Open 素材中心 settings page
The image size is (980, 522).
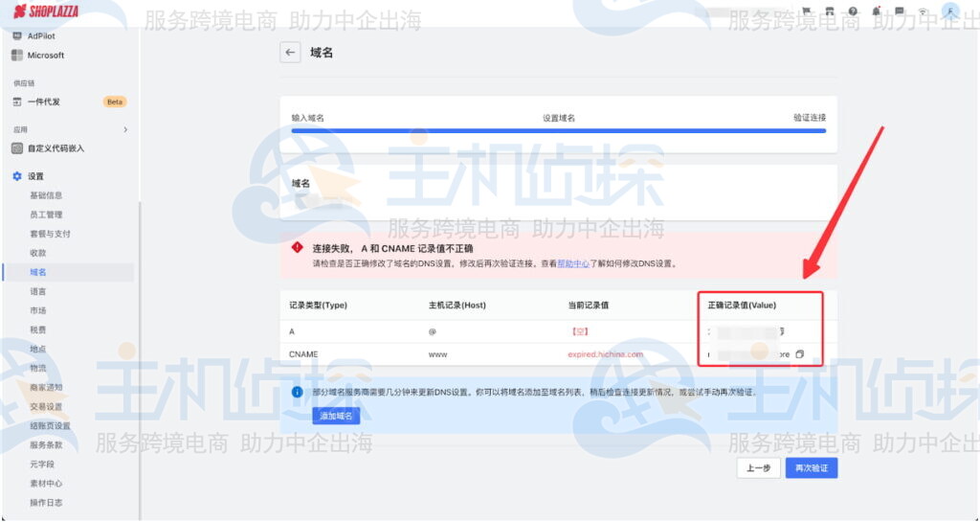click(x=46, y=484)
